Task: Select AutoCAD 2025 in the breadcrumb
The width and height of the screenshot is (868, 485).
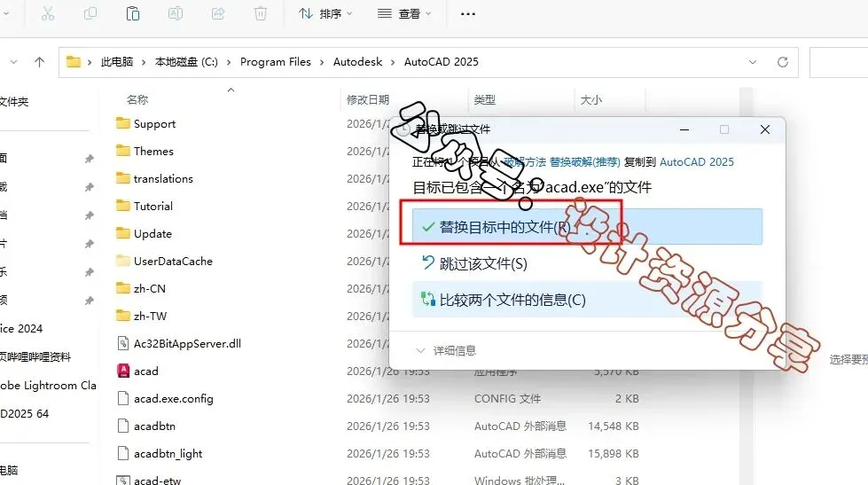Action: 442,61
